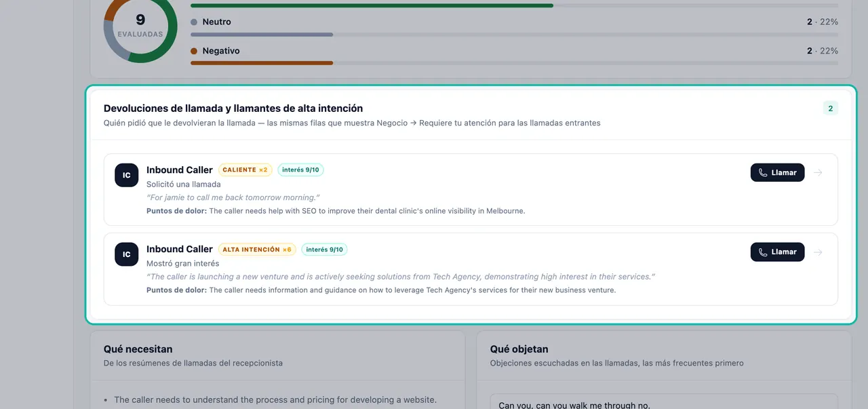
Task: Click the ALTA INTENCIÓN ×6 badge
Action: 257,249
